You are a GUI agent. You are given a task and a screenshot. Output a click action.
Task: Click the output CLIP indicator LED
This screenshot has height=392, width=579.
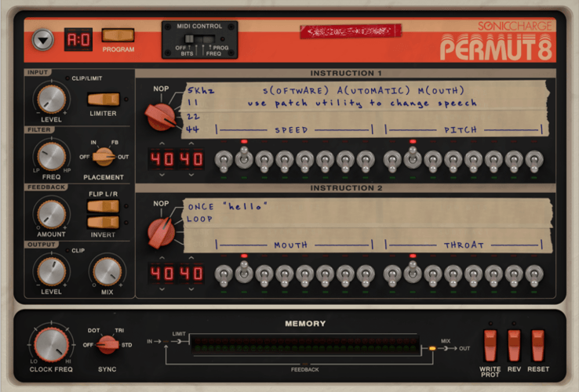pos(67,250)
